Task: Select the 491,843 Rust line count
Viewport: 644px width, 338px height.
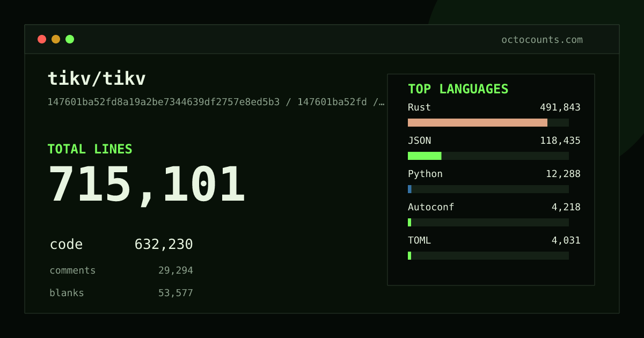Action: tap(560, 107)
